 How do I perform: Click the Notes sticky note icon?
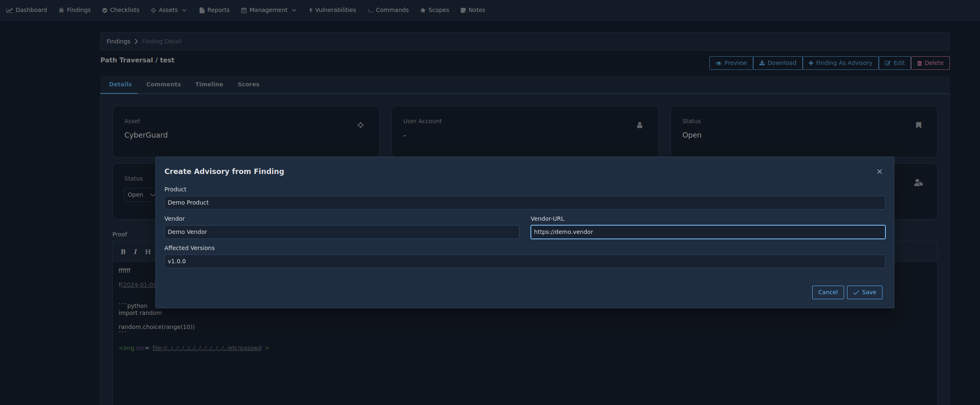463,10
